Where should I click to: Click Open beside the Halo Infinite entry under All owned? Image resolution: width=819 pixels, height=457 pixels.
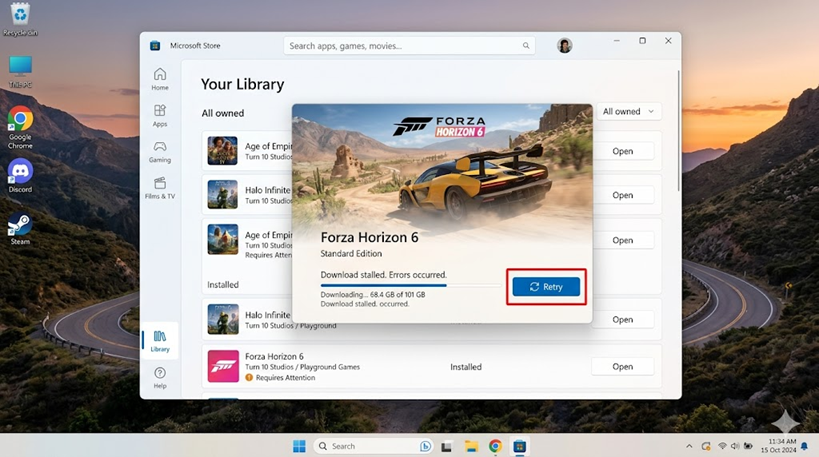click(622, 195)
